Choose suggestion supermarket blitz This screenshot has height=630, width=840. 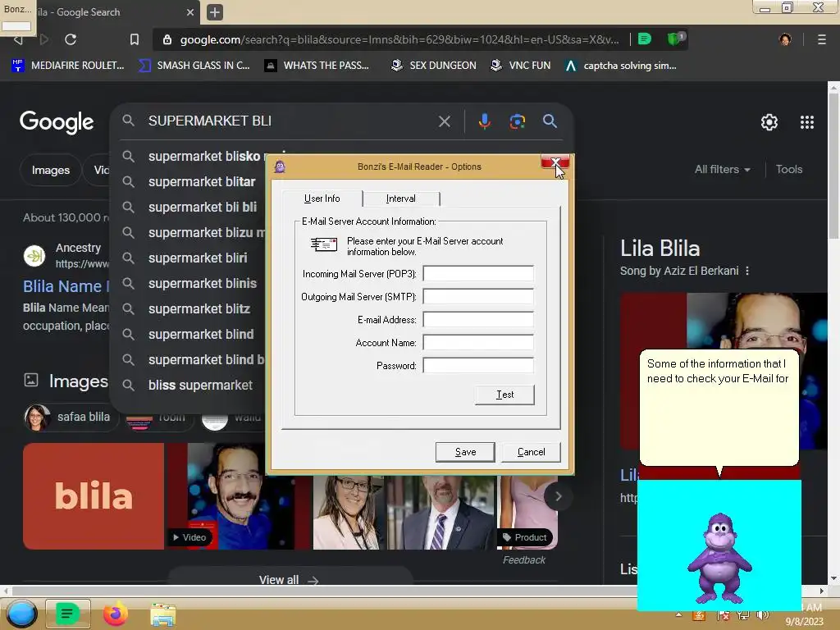(x=199, y=309)
